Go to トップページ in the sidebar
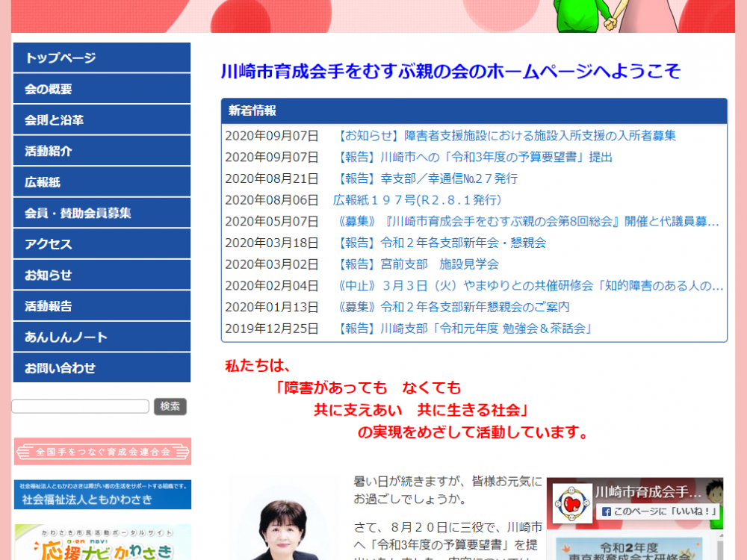This screenshot has width=747, height=560. click(x=102, y=58)
